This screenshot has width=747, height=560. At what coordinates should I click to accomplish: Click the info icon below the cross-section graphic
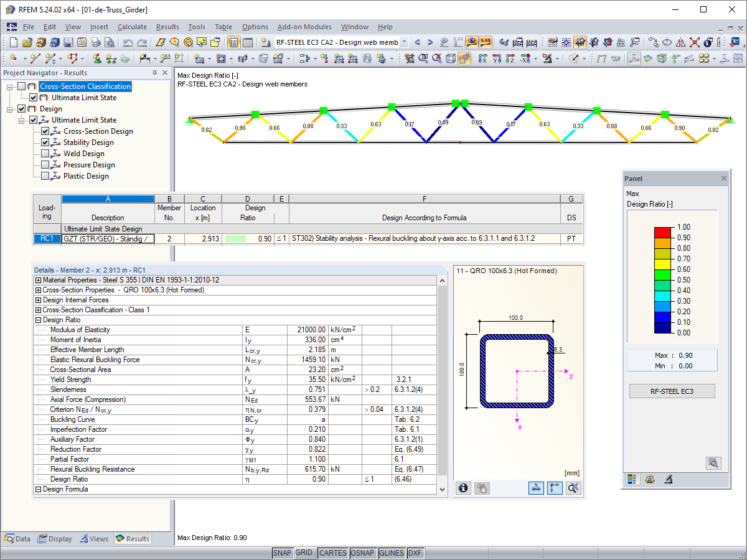[463, 488]
